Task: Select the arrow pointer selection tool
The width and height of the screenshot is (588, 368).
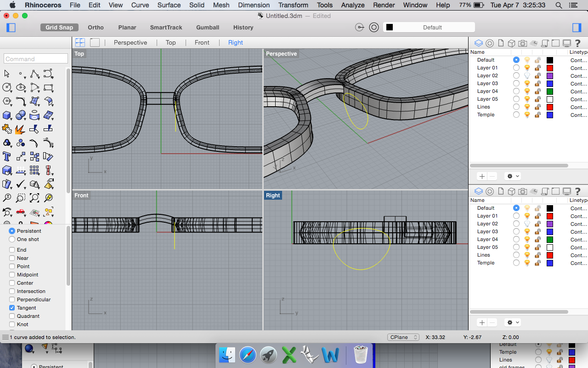Action: click(7, 74)
